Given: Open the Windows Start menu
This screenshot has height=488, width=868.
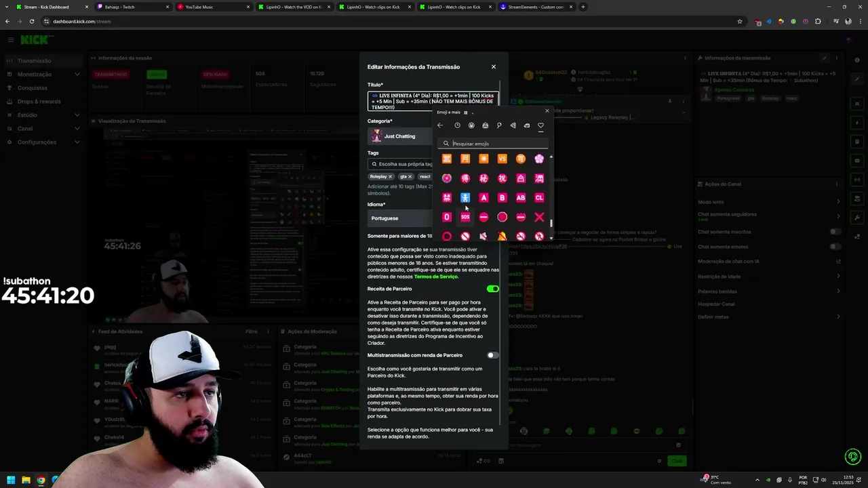Looking at the screenshot, I should (x=11, y=480).
